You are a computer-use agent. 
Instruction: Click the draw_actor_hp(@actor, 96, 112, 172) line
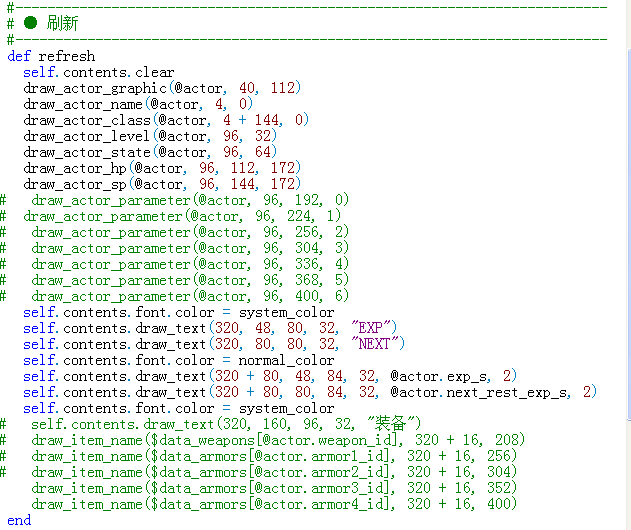pyautogui.click(x=162, y=168)
